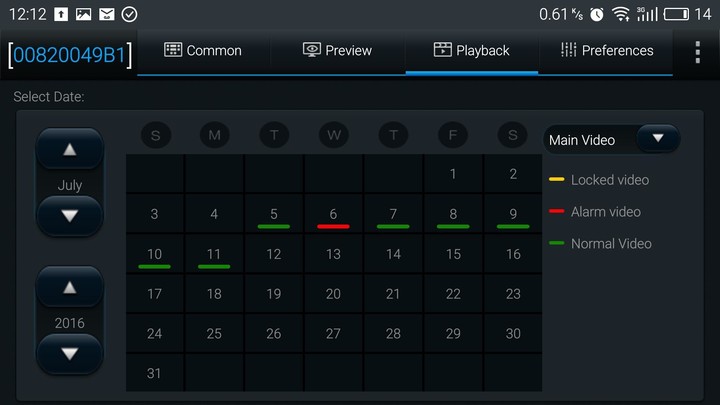This screenshot has width=720, height=405.
Task: Tap the device ID 00820049B1
Action: click(70, 56)
